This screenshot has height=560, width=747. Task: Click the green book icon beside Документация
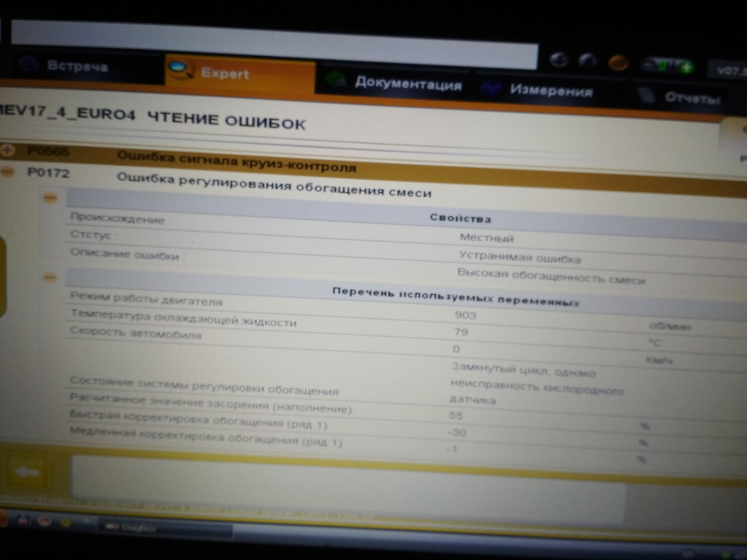pos(335,79)
